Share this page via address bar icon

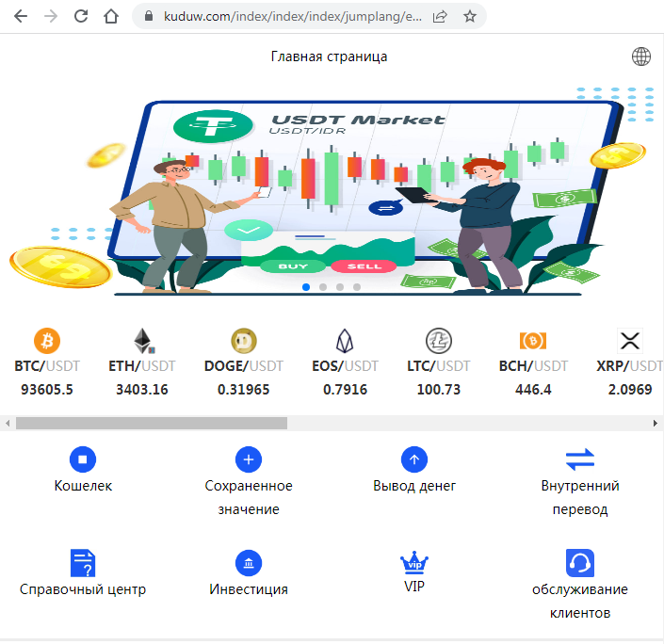click(440, 17)
